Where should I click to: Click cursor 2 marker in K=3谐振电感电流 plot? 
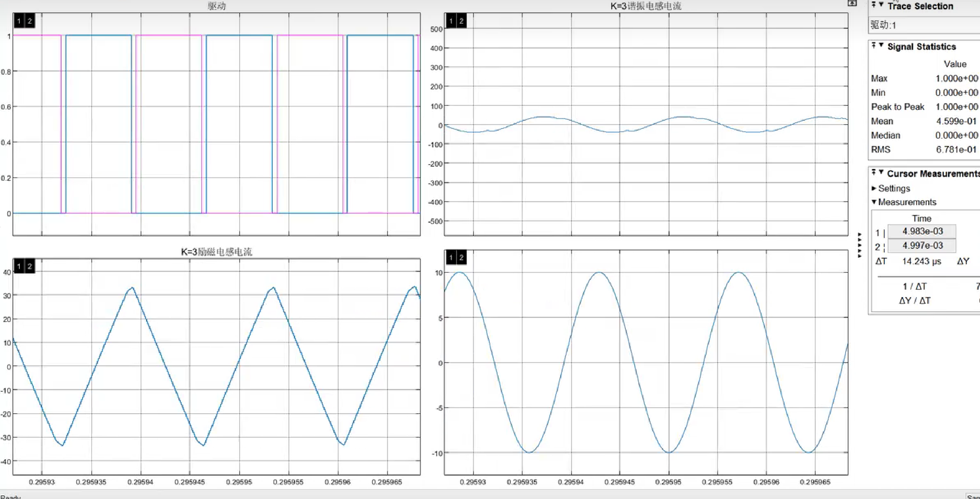click(461, 21)
